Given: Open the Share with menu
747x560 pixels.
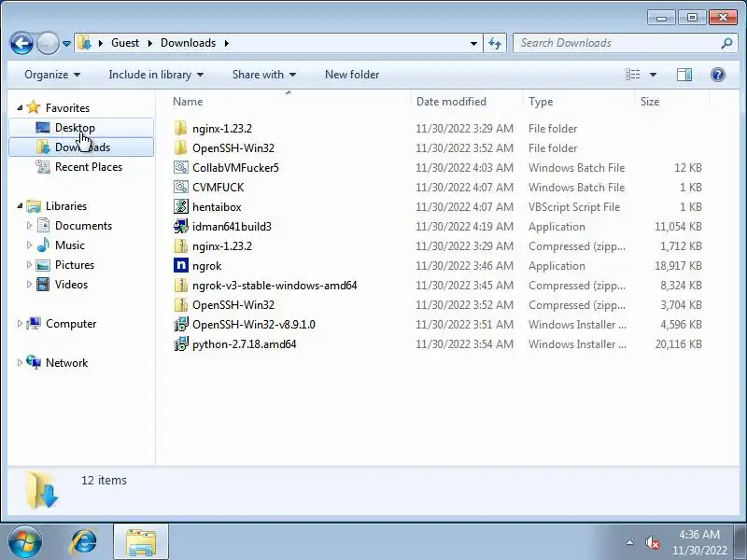Looking at the screenshot, I should coord(264,75).
